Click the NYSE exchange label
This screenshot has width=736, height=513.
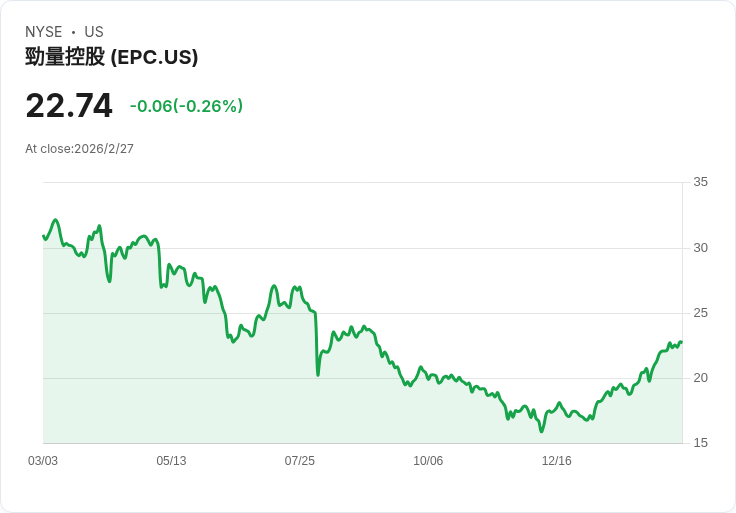click(x=44, y=32)
